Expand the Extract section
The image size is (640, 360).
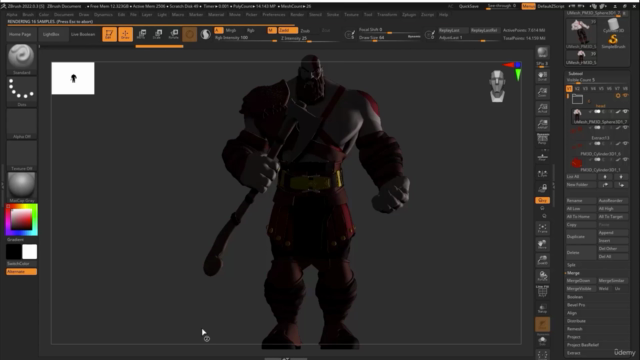coord(573,353)
